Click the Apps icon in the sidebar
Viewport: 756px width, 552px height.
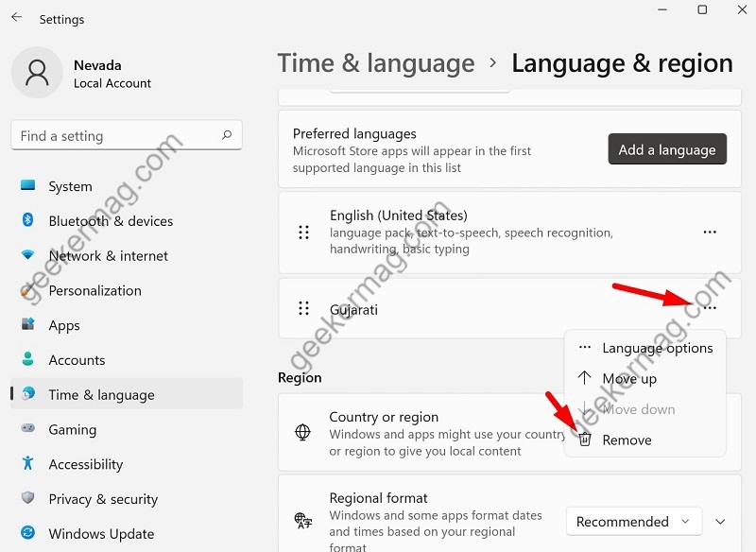[28, 324]
